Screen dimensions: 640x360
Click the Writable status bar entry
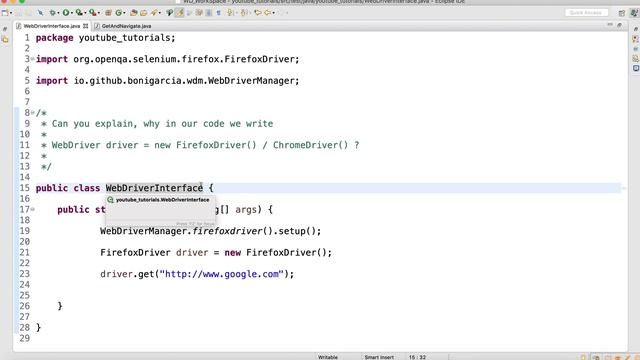[328, 357]
